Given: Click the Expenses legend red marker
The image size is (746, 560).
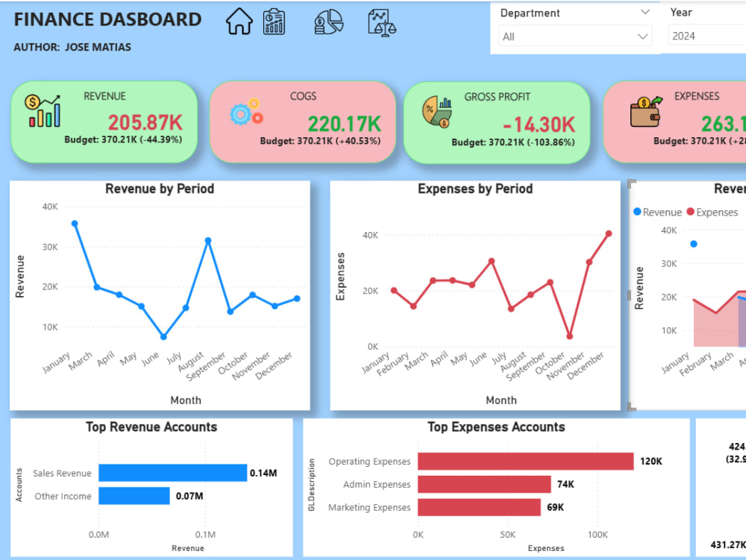Looking at the screenshot, I should click(690, 212).
